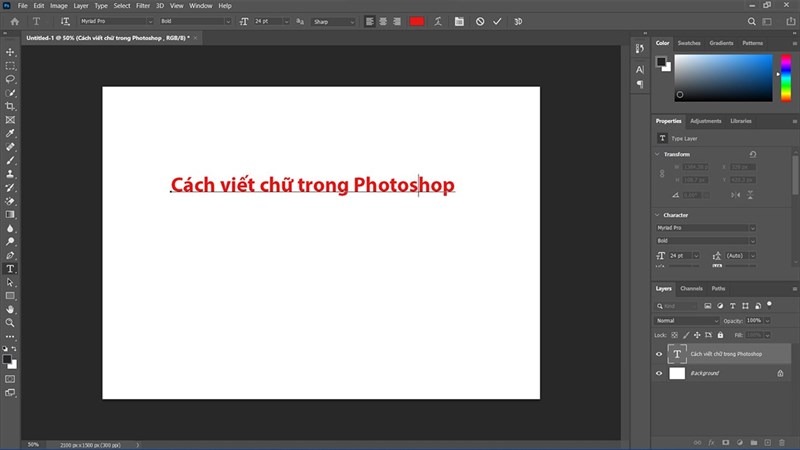Select the Frame tool
The image size is (800, 450).
point(10,120)
